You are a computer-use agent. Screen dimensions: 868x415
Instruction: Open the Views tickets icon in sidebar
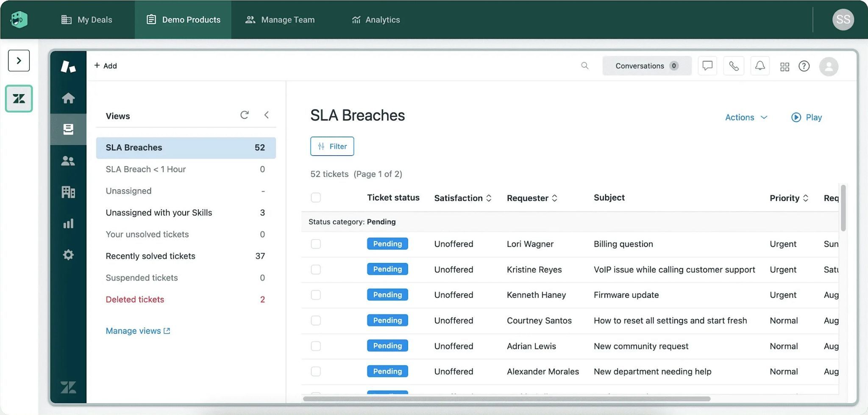click(x=68, y=129)
